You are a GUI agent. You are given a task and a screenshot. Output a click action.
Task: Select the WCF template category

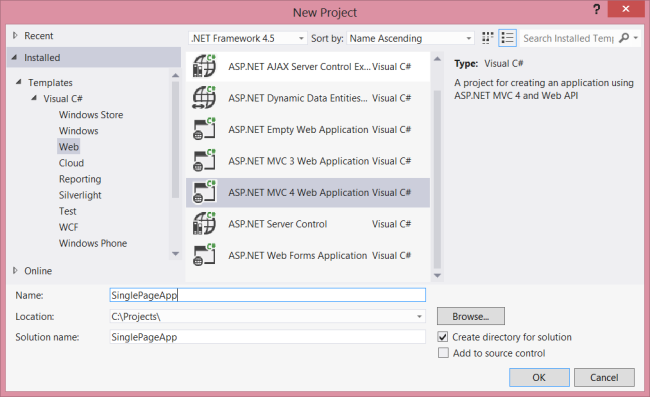(x=68, y=227)
